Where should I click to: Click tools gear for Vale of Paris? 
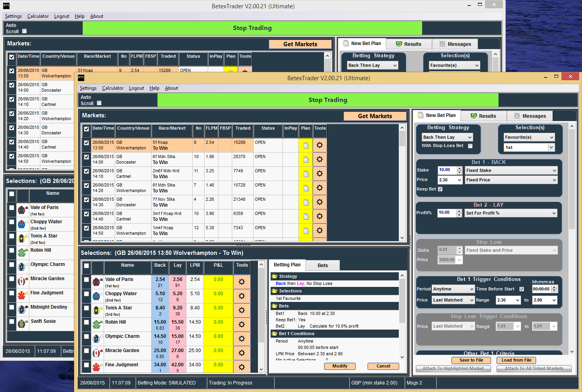[242, 282]
